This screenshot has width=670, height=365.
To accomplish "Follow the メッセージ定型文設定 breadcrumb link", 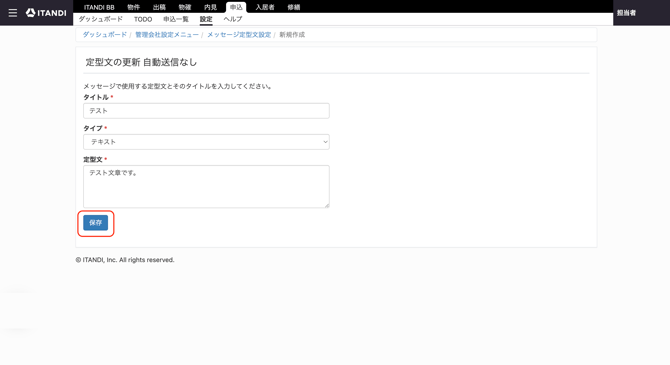I will (x=239, y=35).
